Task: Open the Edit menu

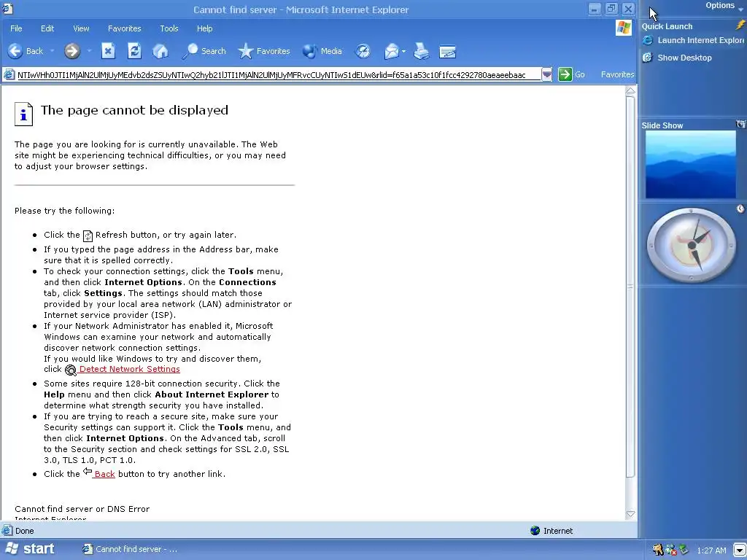Action: click(x=47, y=28)
